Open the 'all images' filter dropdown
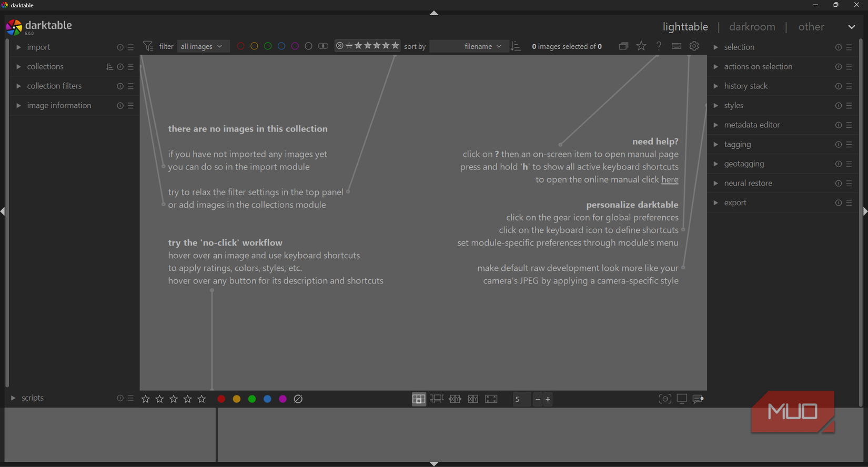Image resolution: width=868 pixels, height=467 pixels. pyautogui.click(x=203, y=46)
